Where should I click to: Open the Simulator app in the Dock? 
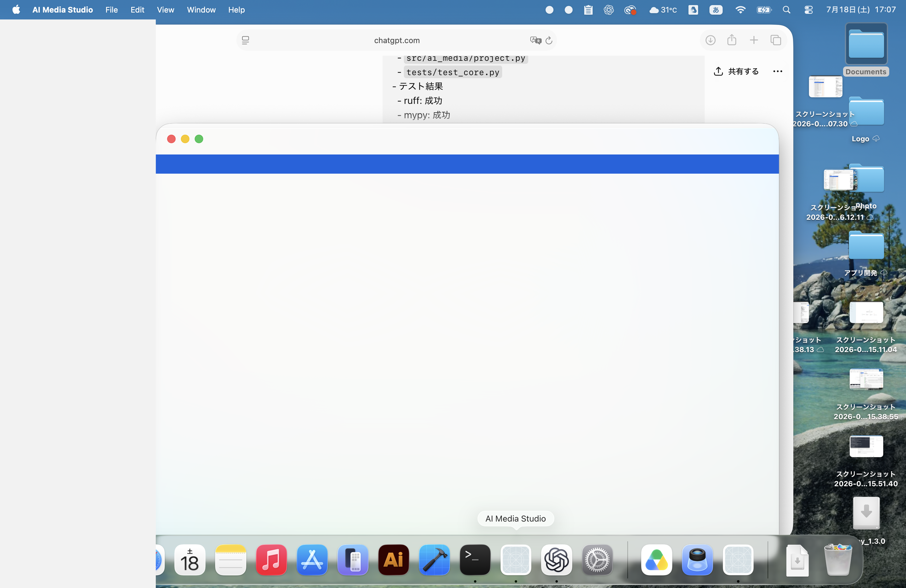[x=352, y=560]
